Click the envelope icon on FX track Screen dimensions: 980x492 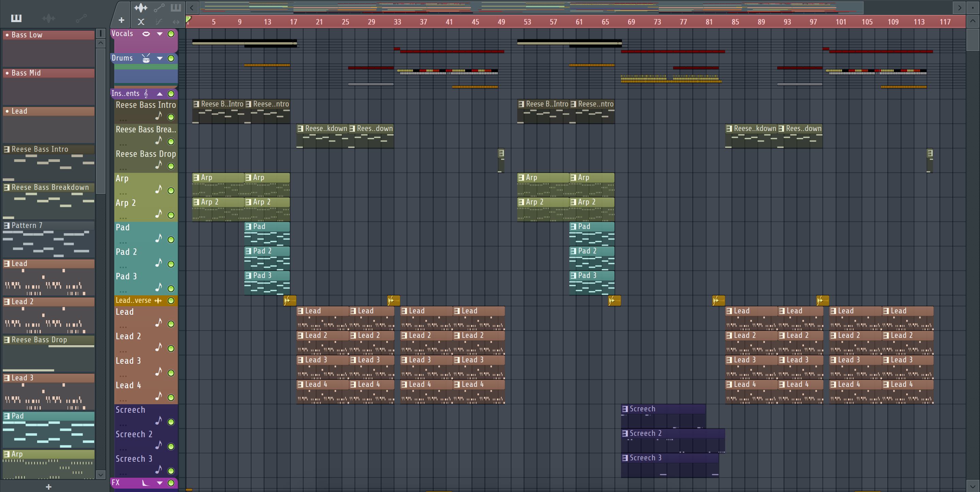[146, 483]
